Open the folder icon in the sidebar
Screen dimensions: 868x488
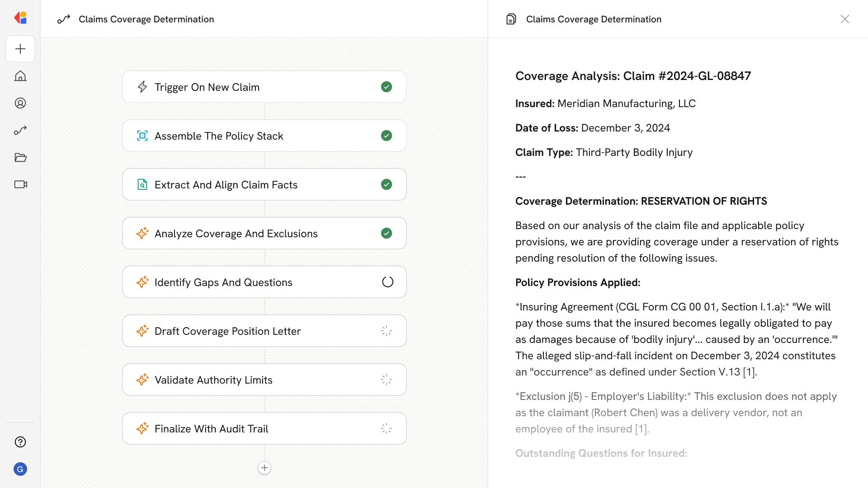pyautogui.click(x=20, y=157)
